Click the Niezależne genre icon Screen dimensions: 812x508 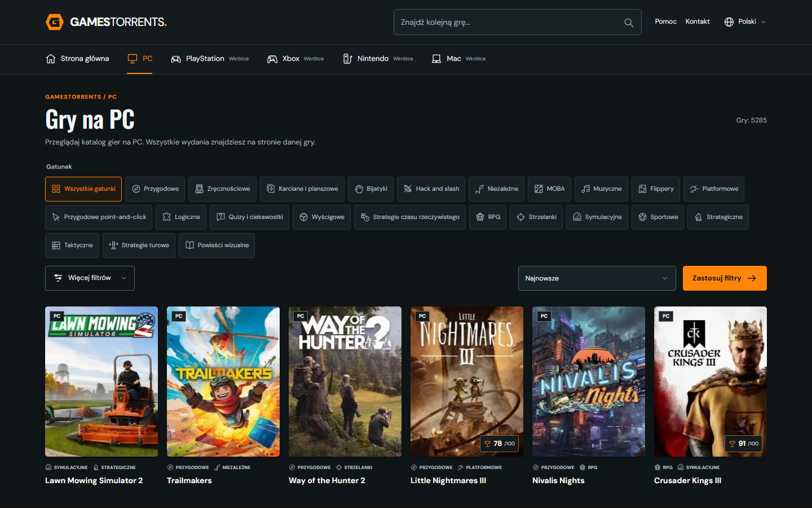point(480,189)
